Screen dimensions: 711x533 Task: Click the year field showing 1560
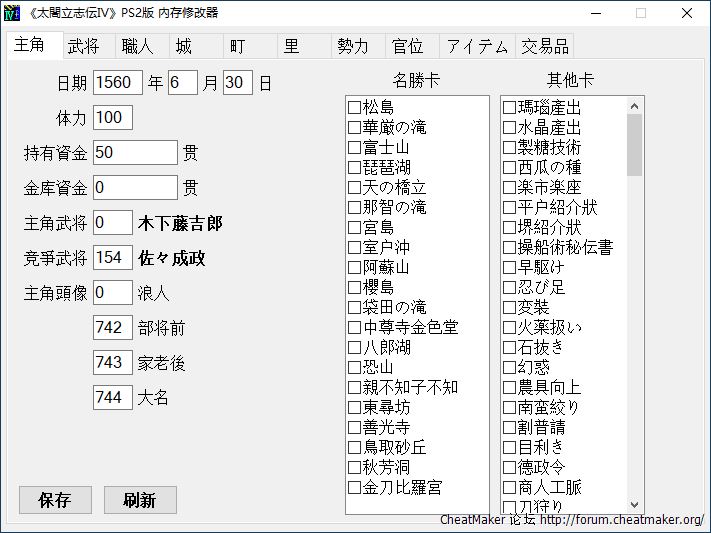tap(118, 83)
